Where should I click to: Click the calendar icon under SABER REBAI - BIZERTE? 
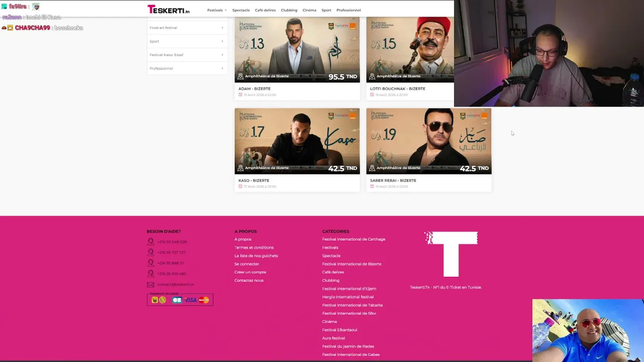coord(372,187)
